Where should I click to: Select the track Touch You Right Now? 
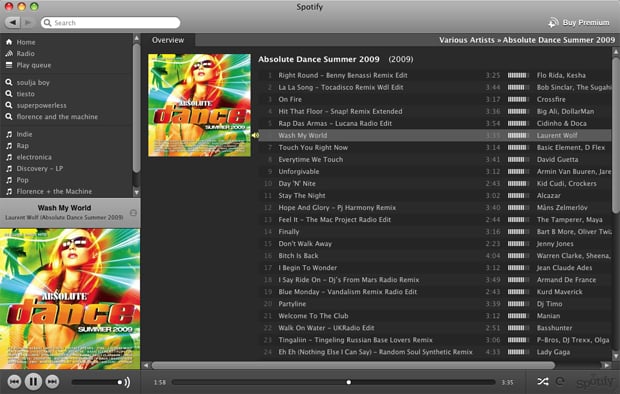pos(313,147)
